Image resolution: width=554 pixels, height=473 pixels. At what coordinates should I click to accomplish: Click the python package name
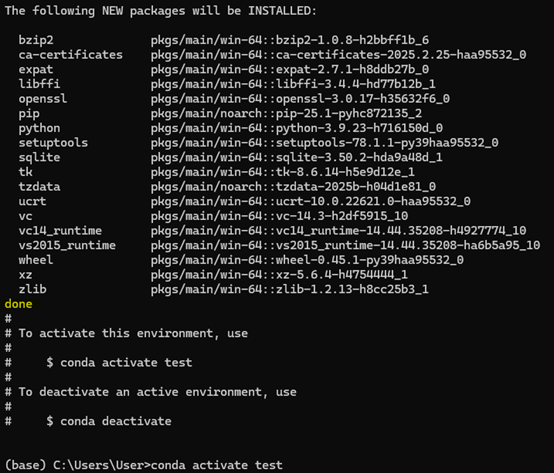(x=39, y=128)
